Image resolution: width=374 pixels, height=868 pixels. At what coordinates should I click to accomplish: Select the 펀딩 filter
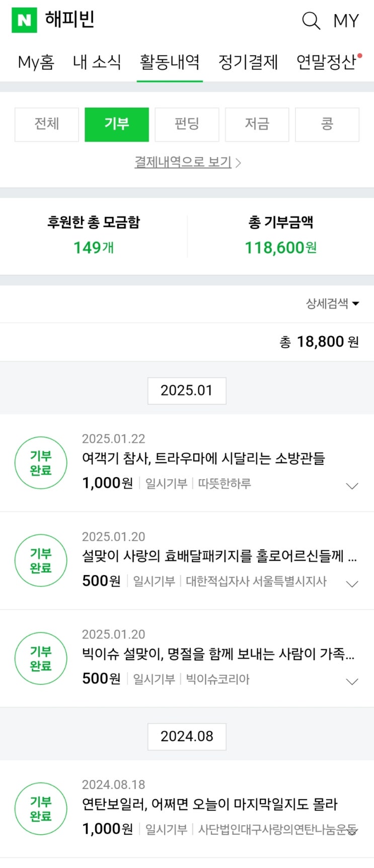coord(187,124)
